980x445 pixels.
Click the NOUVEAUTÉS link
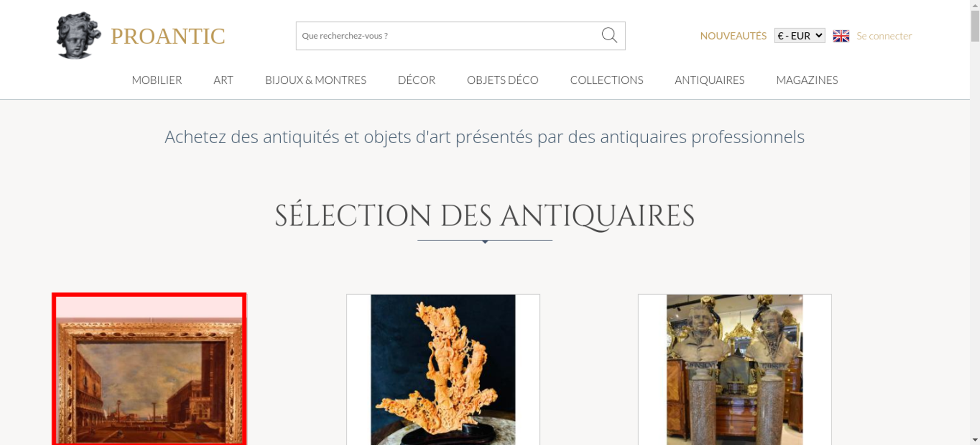point(733,36)
